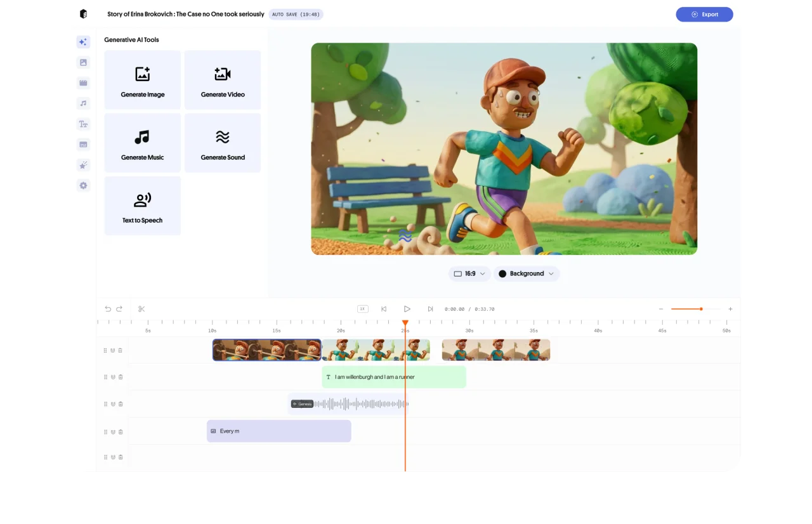Toggle magnet snap on caption track
Viewport: 812px width, 524px height.
click(x=113, y=431)
